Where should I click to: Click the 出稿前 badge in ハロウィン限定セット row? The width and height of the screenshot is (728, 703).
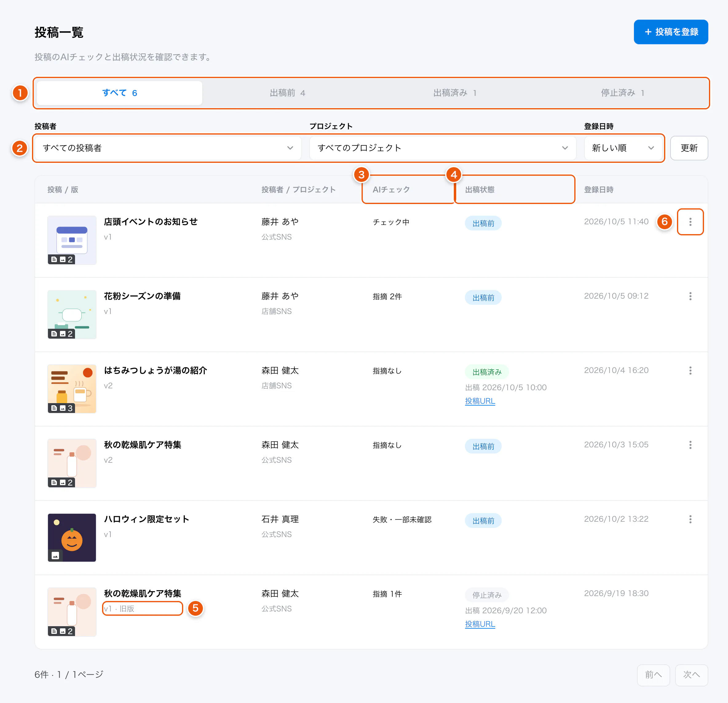click(x=483, y=521)
